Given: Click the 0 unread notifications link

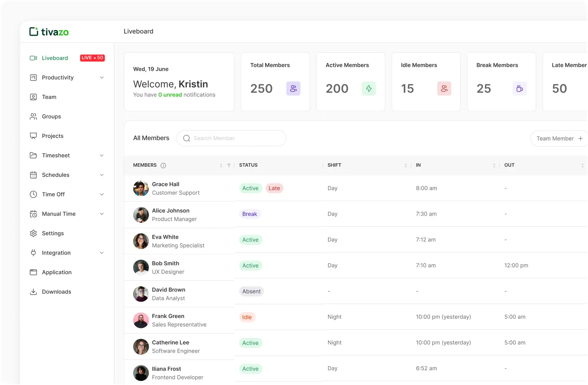Looking at the screenshot, I should click(170, 95).
